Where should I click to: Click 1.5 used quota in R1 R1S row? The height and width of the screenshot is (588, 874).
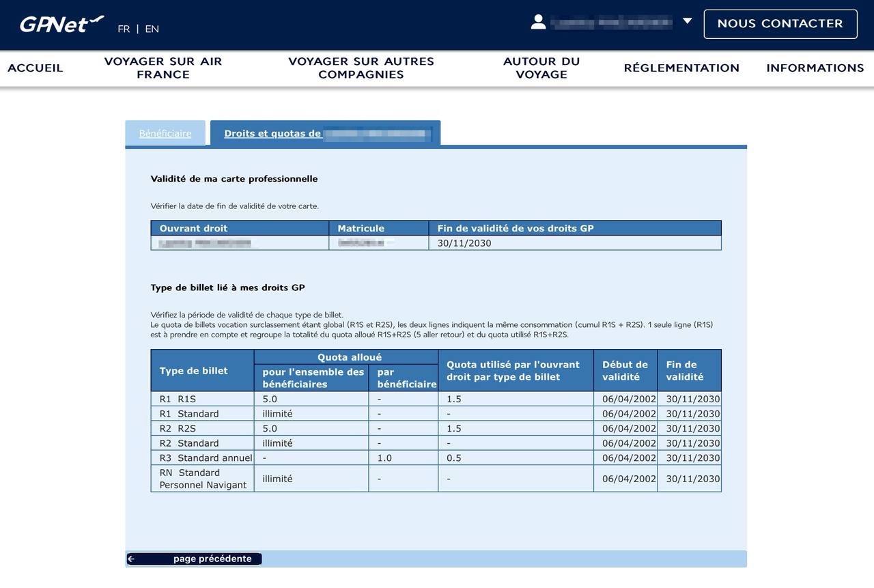click(x=454, y=399)
